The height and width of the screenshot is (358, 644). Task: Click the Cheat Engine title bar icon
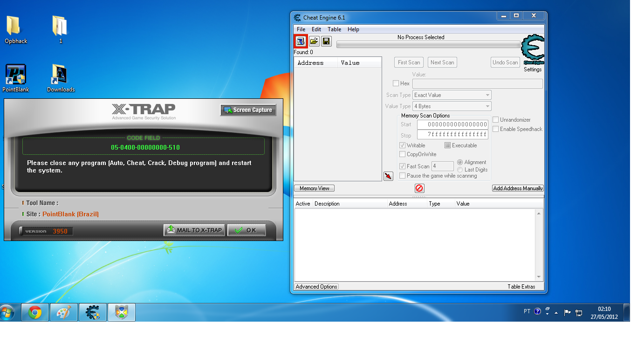[297, 18]
